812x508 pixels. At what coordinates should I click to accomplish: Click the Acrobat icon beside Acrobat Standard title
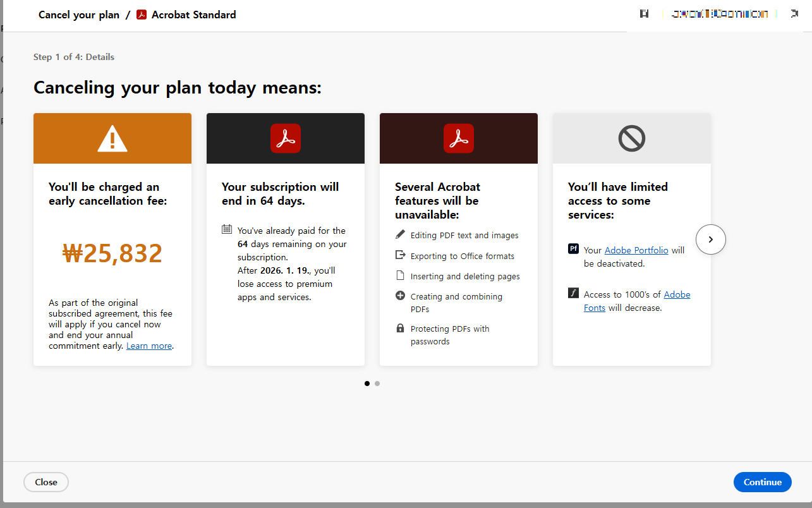142,15
